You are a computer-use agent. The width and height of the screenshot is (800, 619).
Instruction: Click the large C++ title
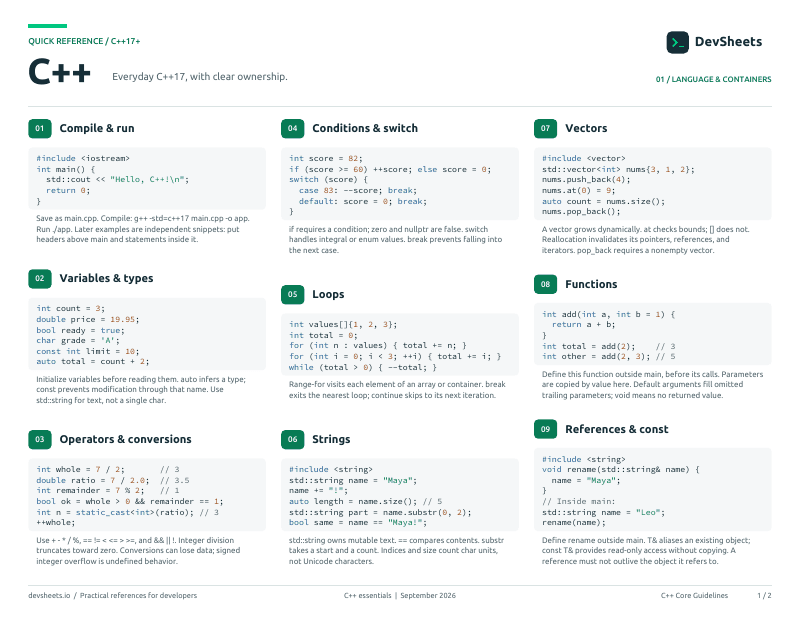coord(59,71)
